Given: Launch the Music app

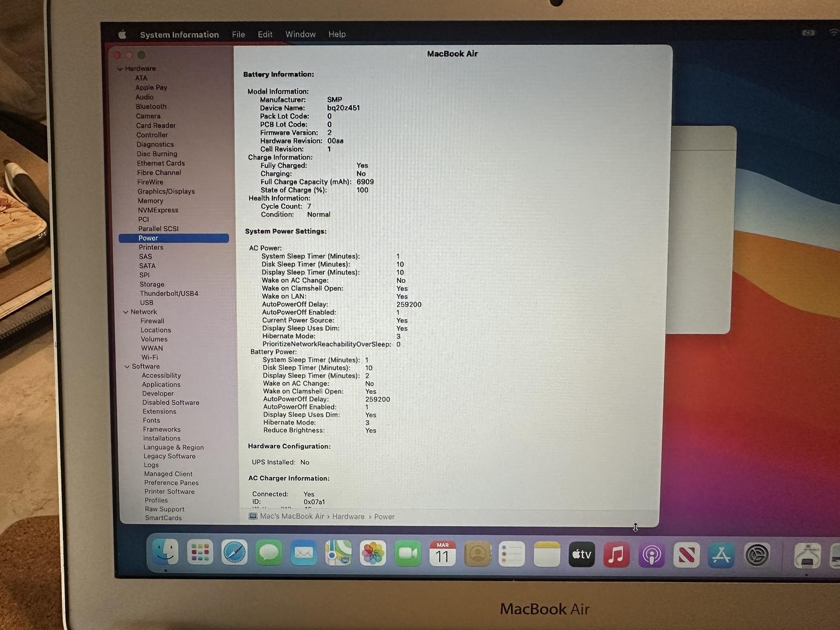Looking at the screenshot, I should [616, 555].
